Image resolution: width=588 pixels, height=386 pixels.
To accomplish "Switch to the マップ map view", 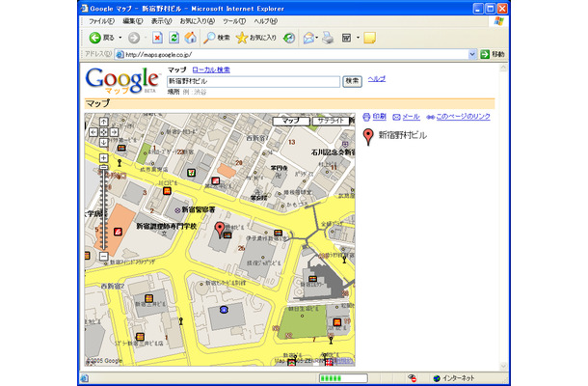I will pos(291,121).
